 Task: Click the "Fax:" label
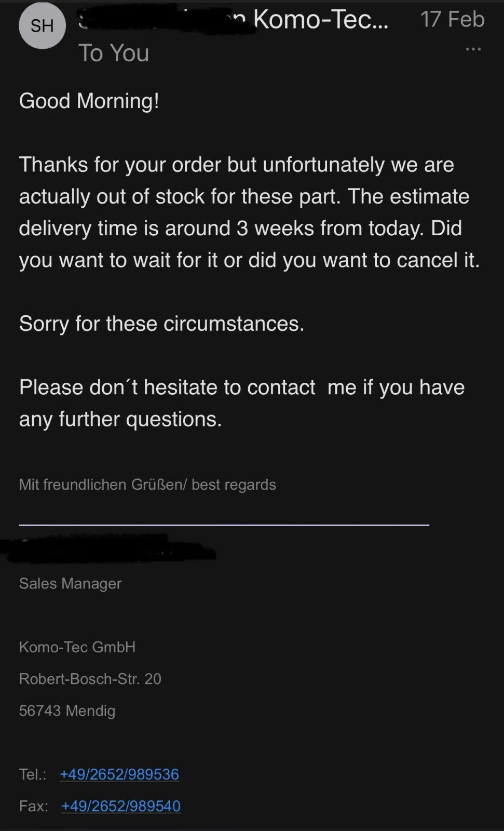pyautogui.click(x=33, y=806)
